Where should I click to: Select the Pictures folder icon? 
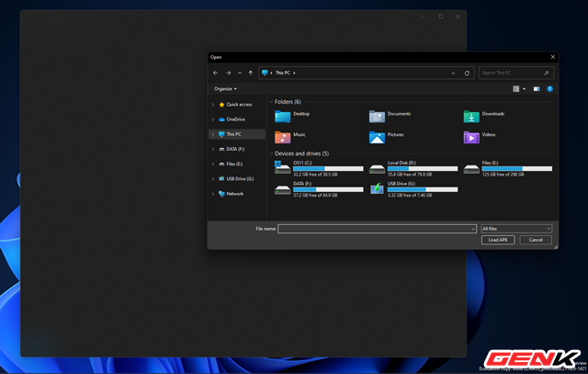pos(377,137)
